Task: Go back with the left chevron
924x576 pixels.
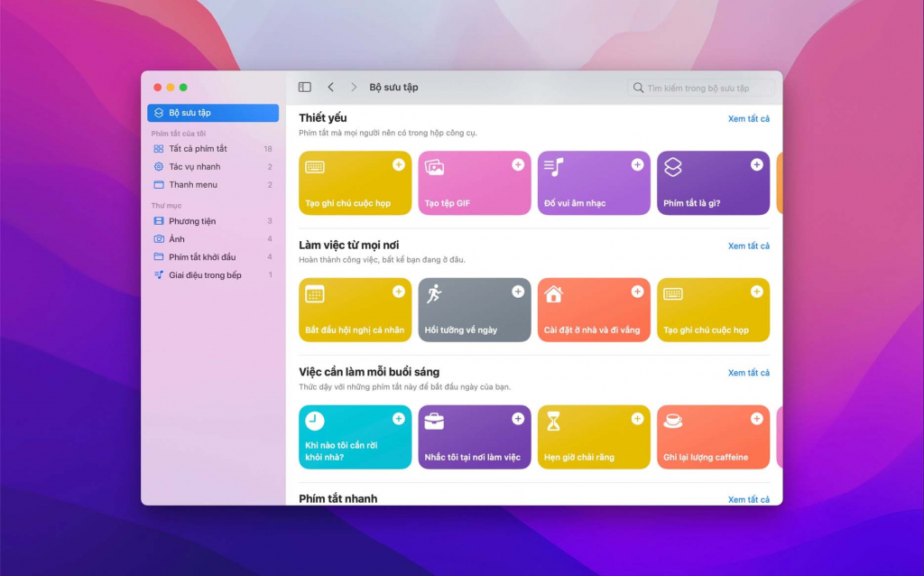Action: [x=330, y=88]
